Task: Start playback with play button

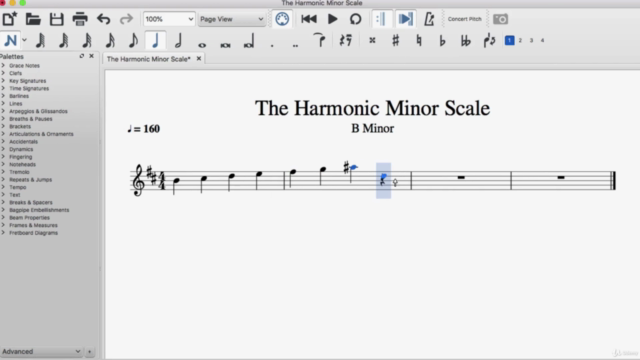Action: (x=333, y=19)
